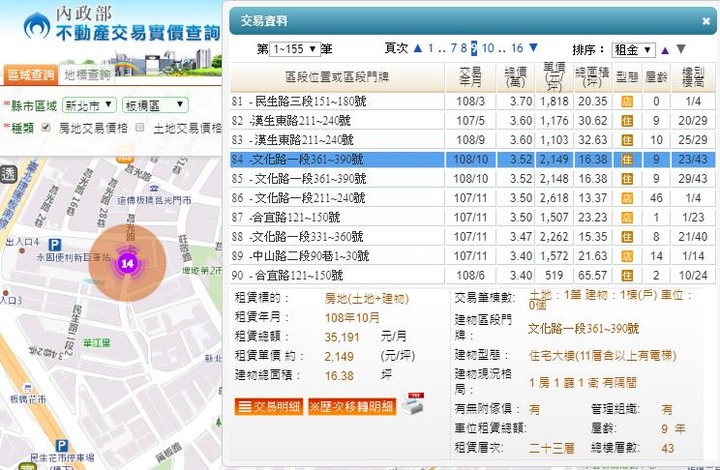The height and width of the screenshot is (470, 720).
Task: Click the type icon in row 85
Action: (627, 179)
